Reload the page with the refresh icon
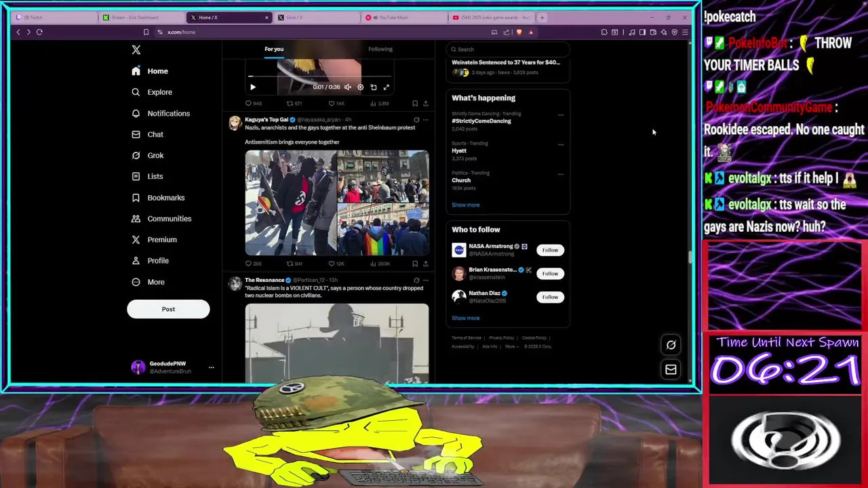 [39, 32]
